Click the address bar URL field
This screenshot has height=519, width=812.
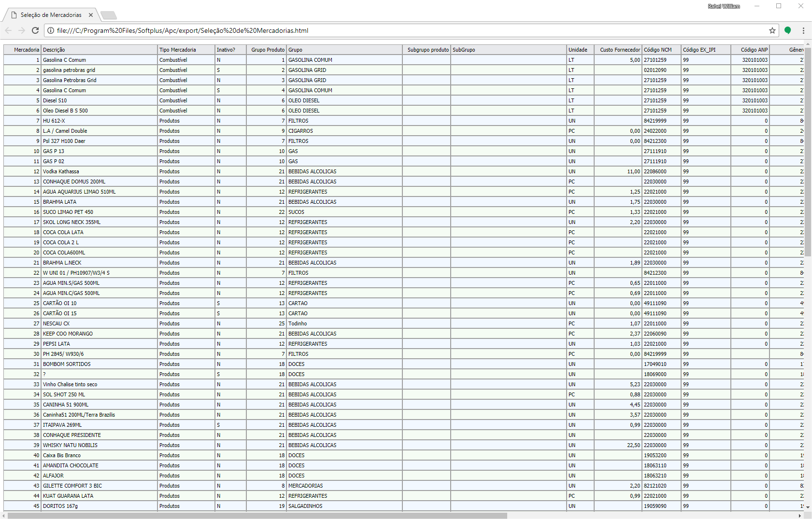tap(411, 30)
